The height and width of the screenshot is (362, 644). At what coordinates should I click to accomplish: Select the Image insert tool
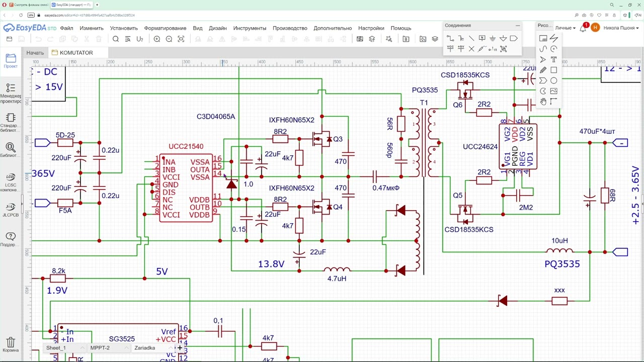(553, 91)
